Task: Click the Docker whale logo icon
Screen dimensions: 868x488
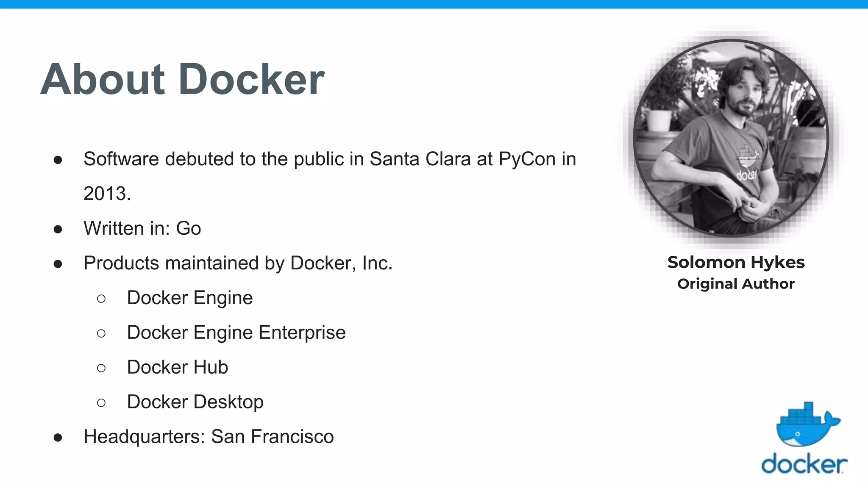Action: coord(808,424)
